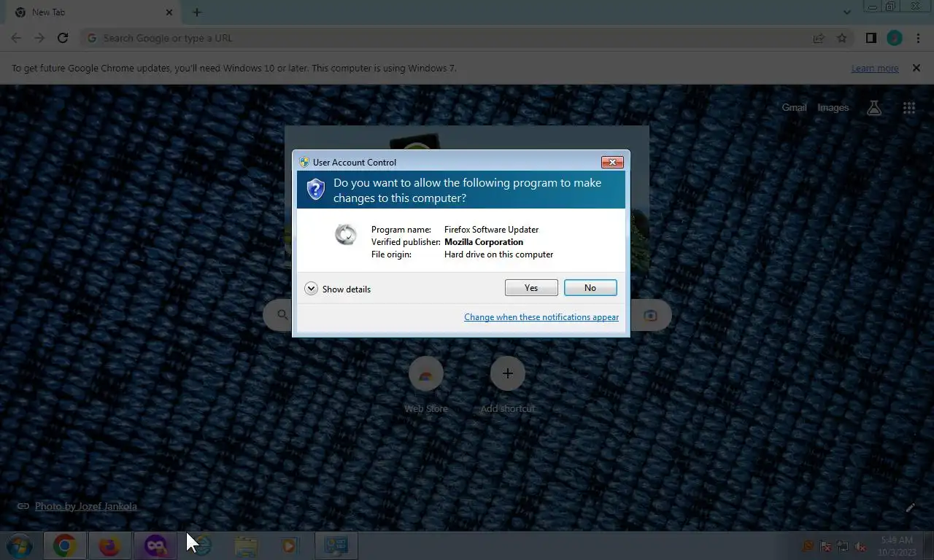The width and height of the screenshot is (934, 560).
Task: Click 'Hard drive on this computer' text
Action: click(498, 254)
